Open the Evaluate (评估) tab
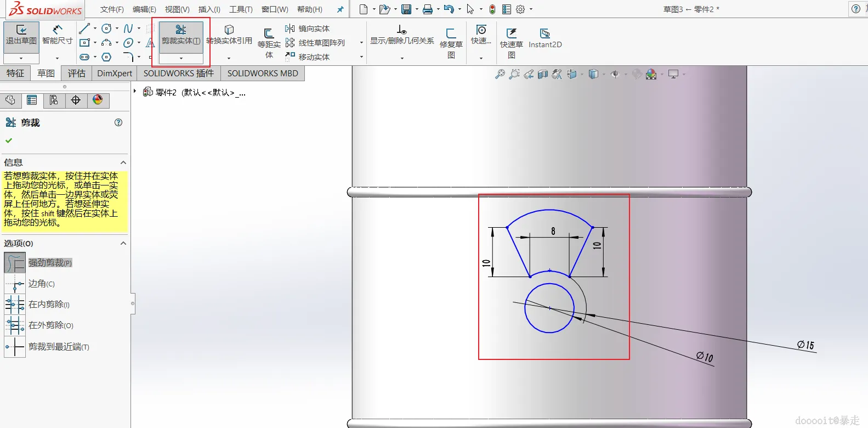868x428 pixels. pos(76,73)
